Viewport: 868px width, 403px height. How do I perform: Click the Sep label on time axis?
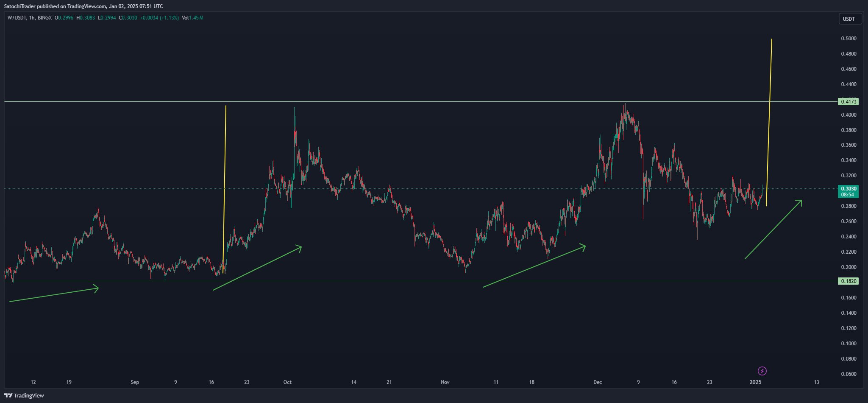tap(135, 382)
